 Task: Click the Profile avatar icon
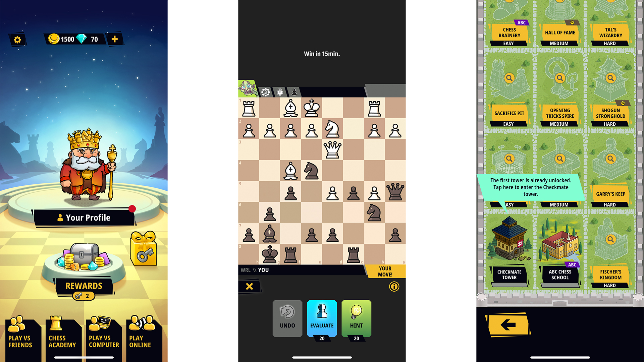(x=58, y=217)
